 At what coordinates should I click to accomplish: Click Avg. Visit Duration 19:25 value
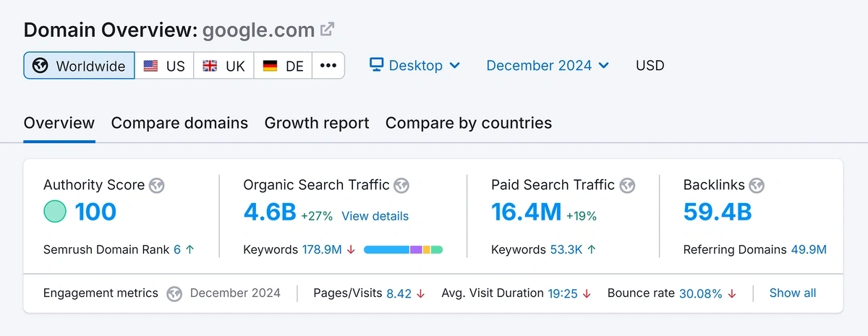point(563,293)
